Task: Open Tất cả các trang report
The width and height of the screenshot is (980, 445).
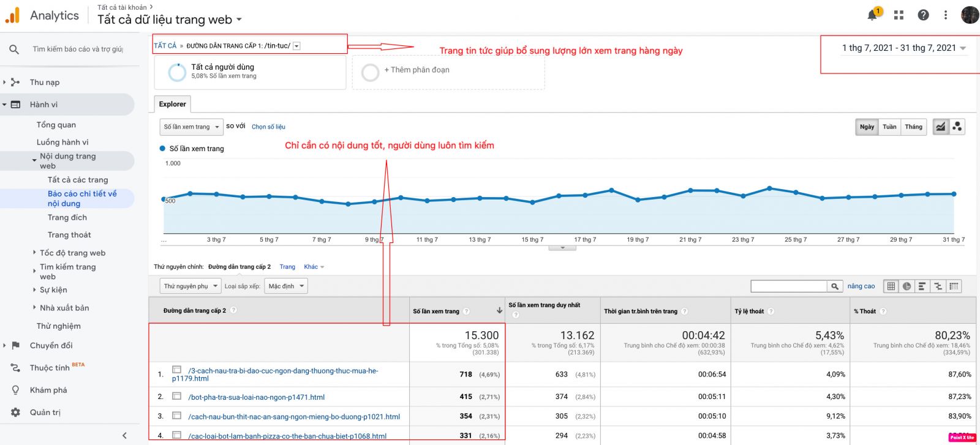Action: [78, 179]
